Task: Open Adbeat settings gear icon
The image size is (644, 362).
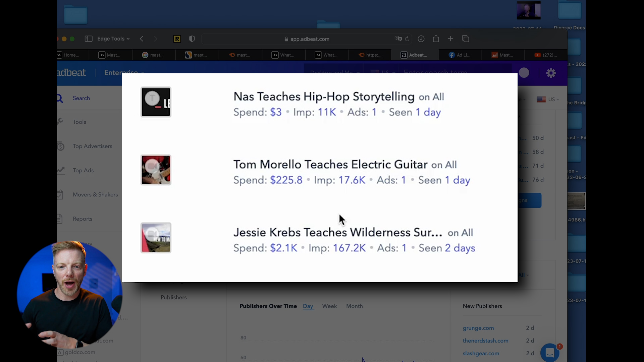Action: tap(551, 73)
